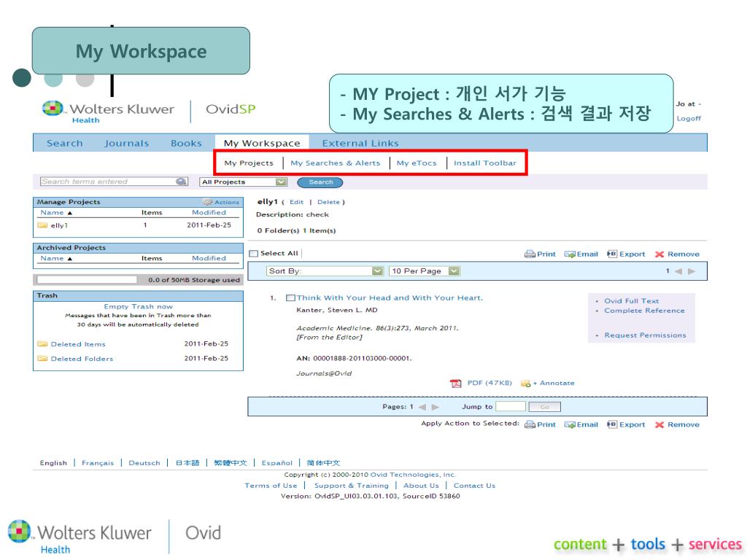Open Install Toolbar sub-tab
Screen dimensions: 747x560
pos(485,163)
